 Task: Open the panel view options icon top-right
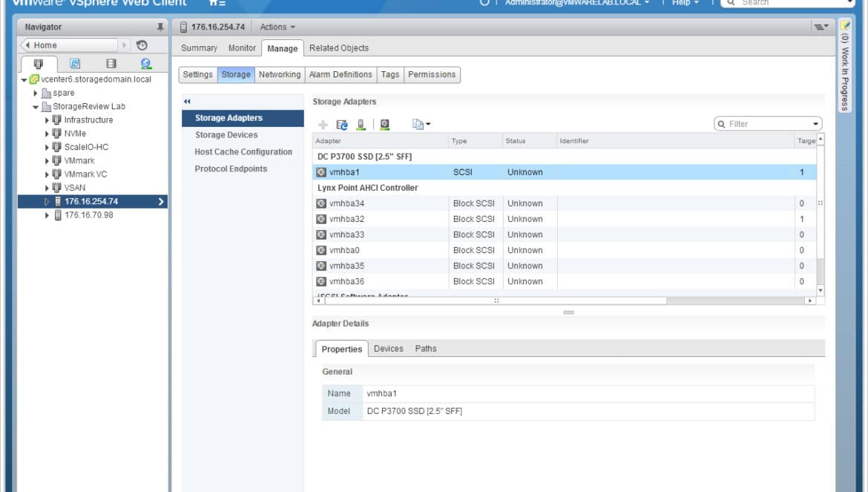(x=821, y=27)
